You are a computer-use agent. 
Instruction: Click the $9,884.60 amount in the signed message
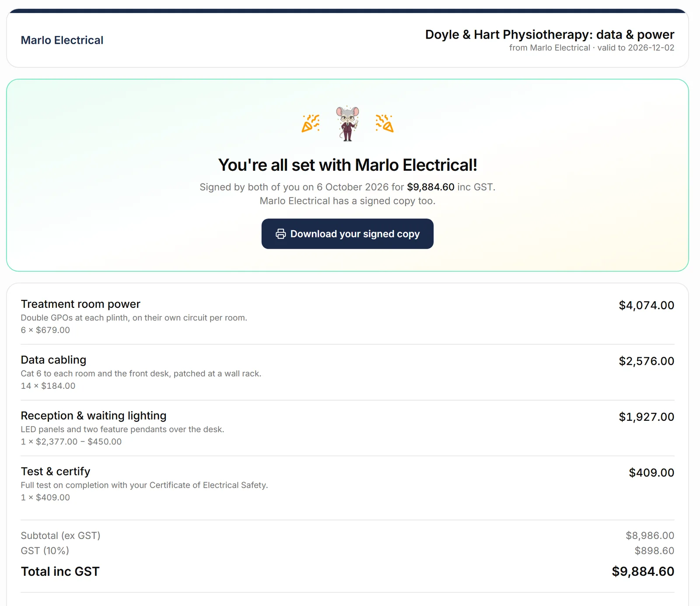click(x=430, y=187)
